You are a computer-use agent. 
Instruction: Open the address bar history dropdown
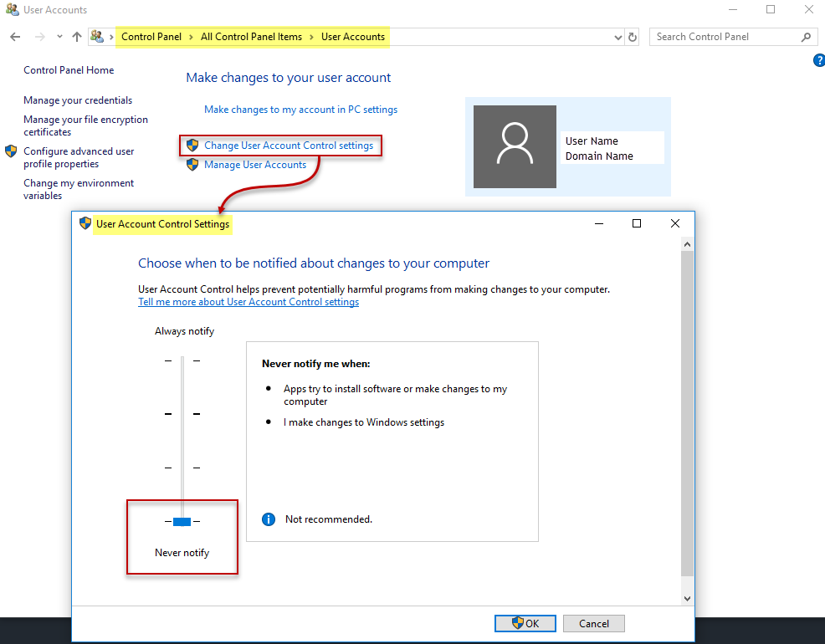[618, 38]
